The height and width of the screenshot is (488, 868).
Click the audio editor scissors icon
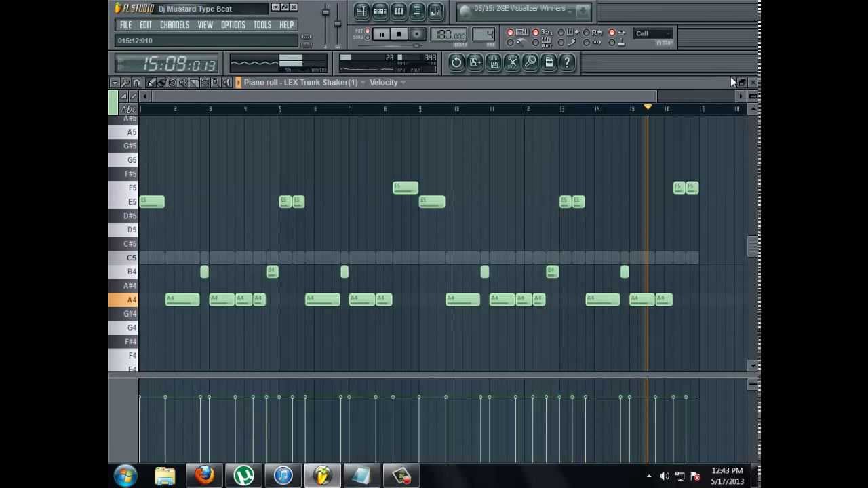pos(512,62)
